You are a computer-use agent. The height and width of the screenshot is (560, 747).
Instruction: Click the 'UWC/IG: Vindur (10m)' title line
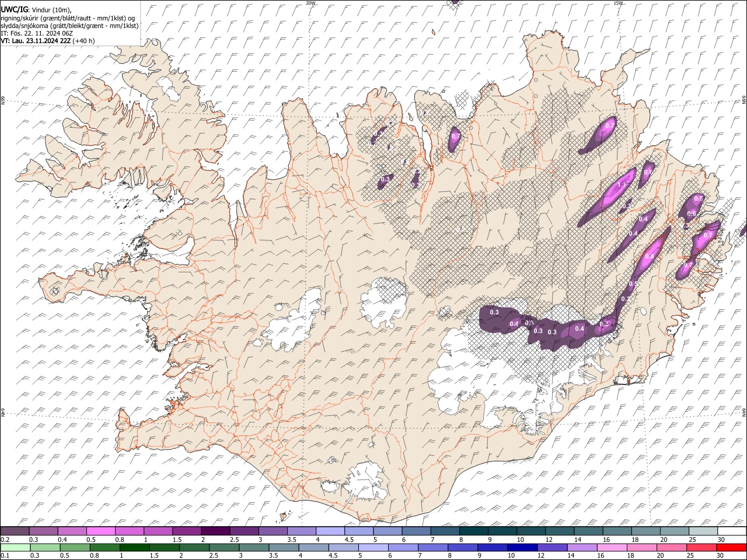[x=36, y=9]
